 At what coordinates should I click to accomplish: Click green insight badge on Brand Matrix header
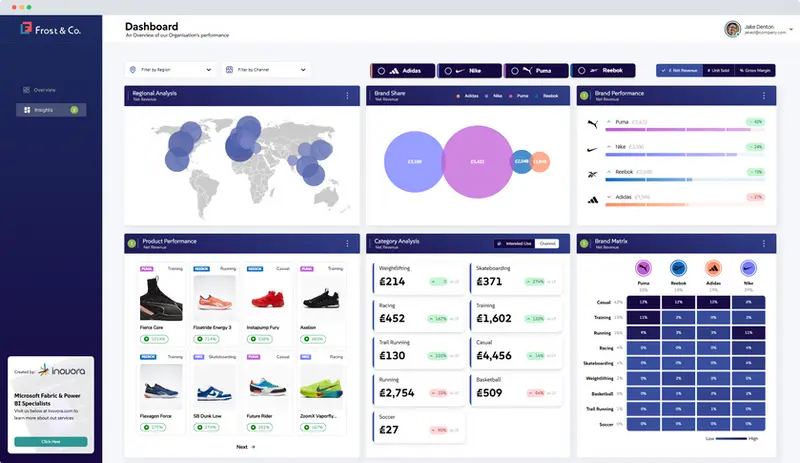pyautogui.click(x=585, y=243)
